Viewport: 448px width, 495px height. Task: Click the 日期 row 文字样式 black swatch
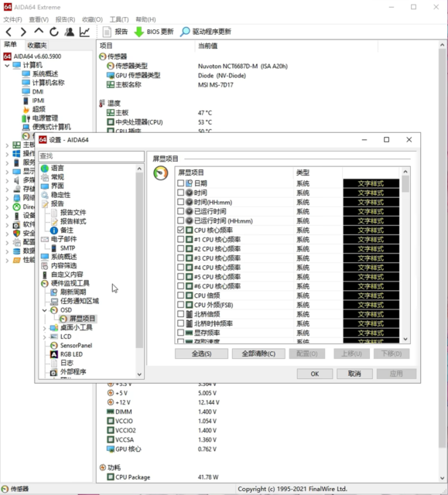point(371,183)
